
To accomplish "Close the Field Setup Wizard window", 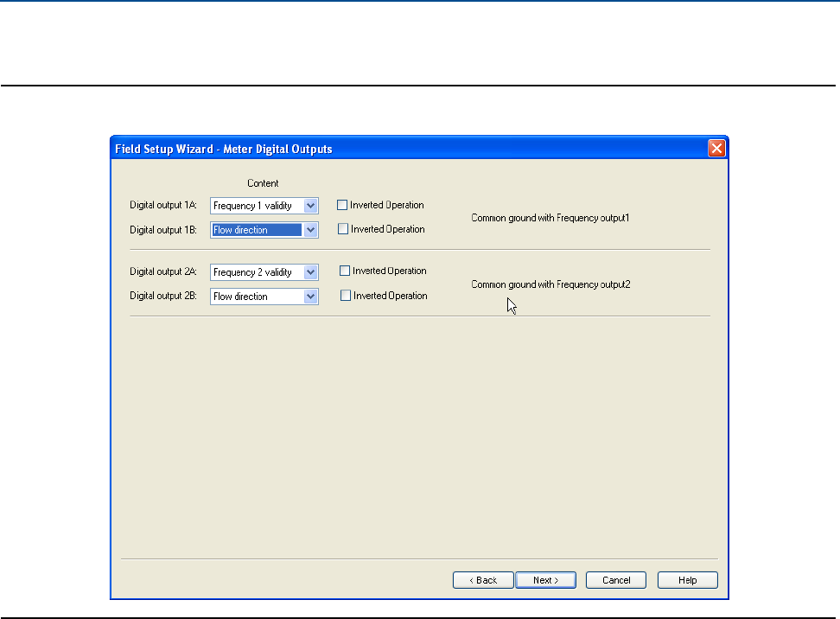I will pyautogui.click(x=716, y=149).
